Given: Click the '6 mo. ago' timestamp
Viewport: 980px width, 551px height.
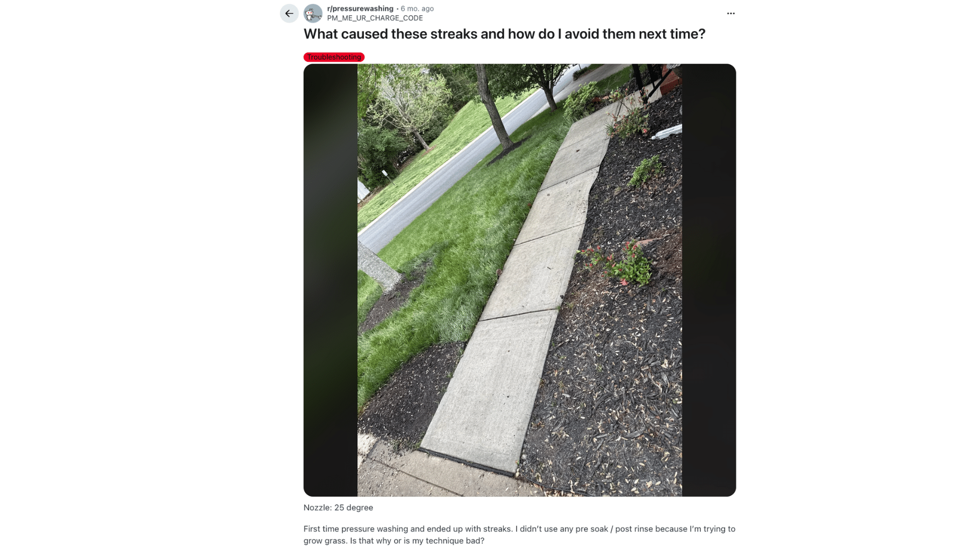Looking at the screenshot, I should click(x=417, y=9).
